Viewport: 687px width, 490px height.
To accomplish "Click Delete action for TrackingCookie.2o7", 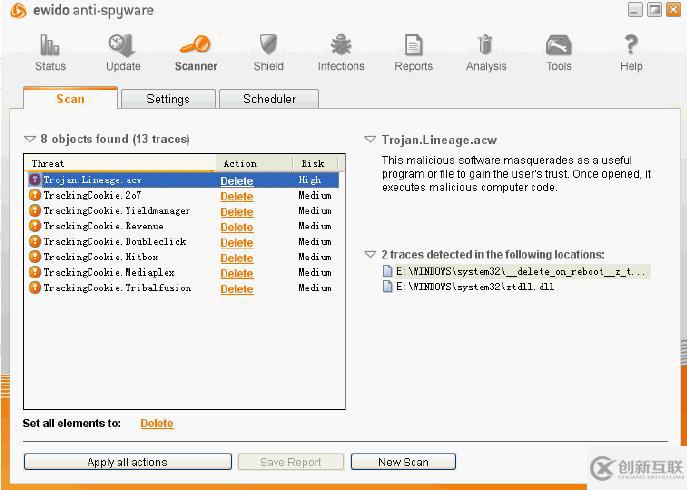I will tap(237, 196).
